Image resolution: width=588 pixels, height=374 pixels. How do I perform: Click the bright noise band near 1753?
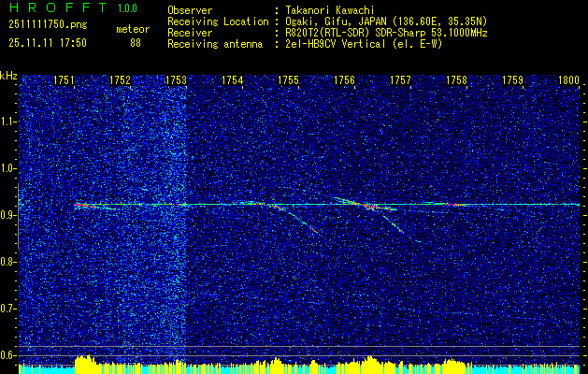coord(175,218)
